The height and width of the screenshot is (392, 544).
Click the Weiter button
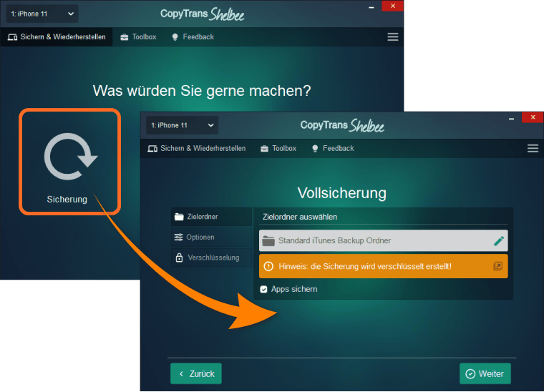[x=485, y=373]
